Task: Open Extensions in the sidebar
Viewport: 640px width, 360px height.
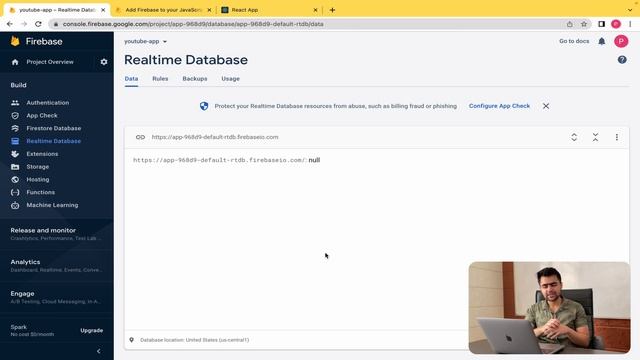Action: 42,154
